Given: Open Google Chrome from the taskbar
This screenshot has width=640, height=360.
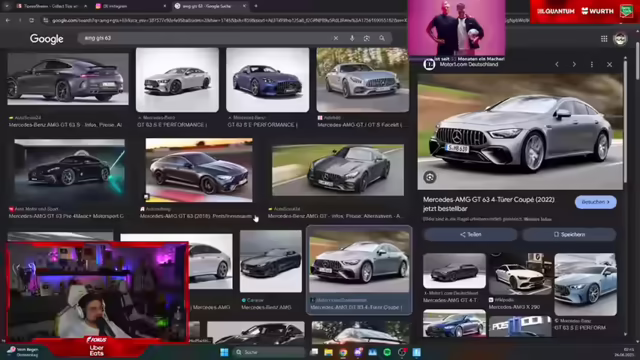Looking at the screenshot, I should (x=343, y=352).
